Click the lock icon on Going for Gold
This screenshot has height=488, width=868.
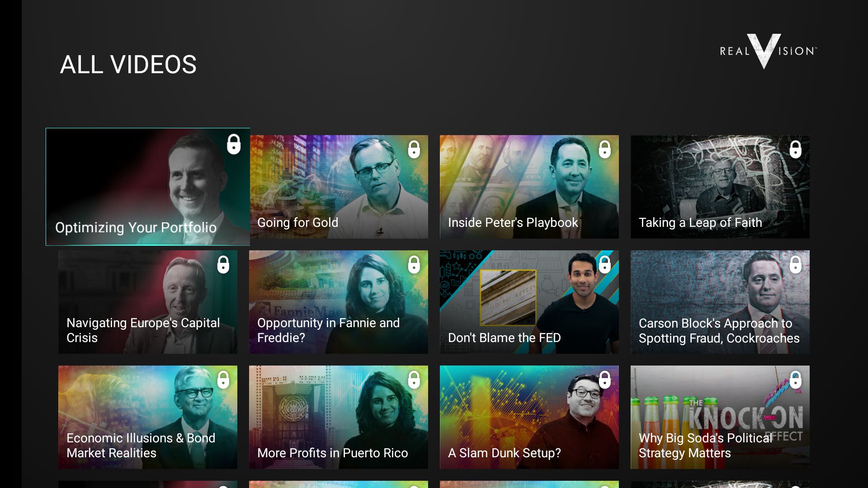414,150
